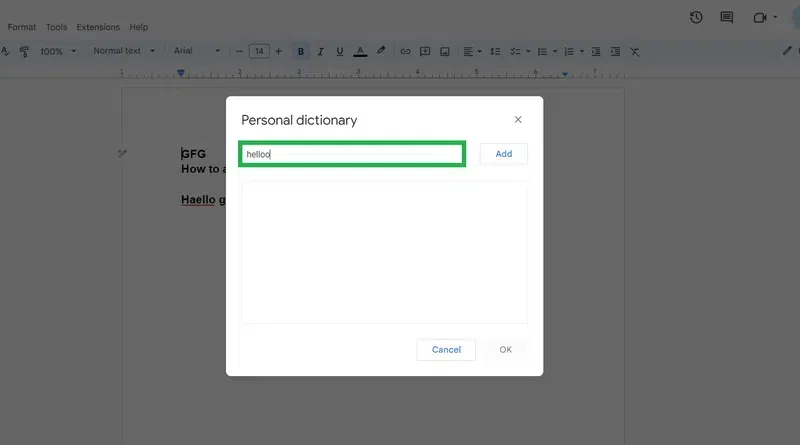Open the Arial font dropdown

(x=196, y=51)
